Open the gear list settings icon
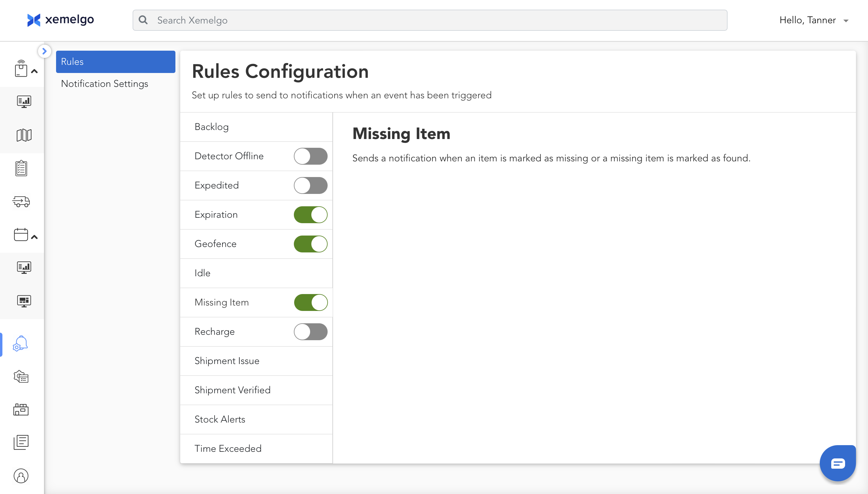 [21, 377]
